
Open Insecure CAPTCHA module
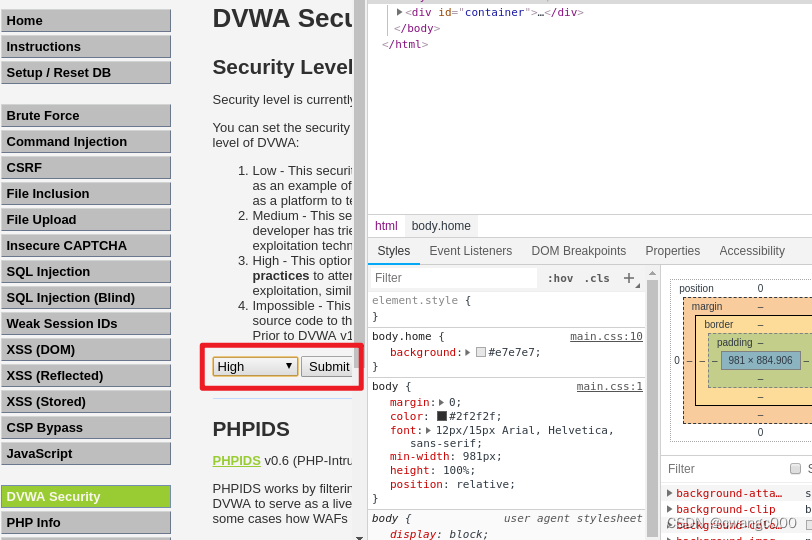pyautogui.click(x=86, y=245)
